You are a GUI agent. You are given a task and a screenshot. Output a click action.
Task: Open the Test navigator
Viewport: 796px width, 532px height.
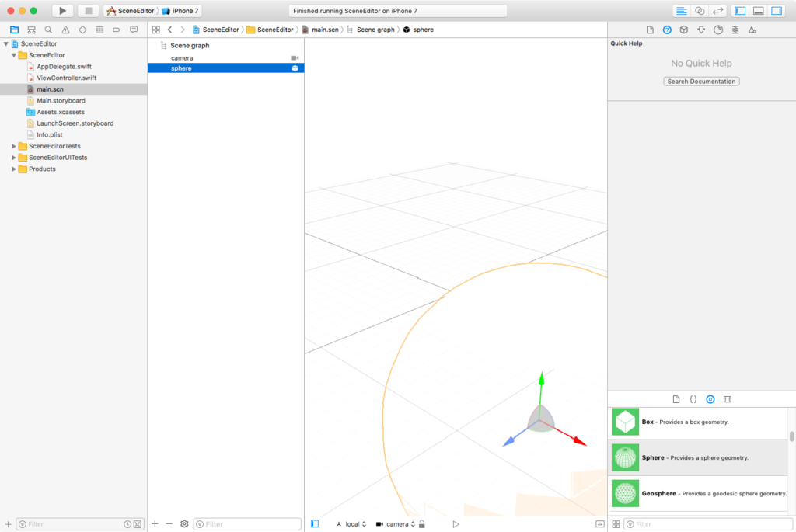pos(82,30)
